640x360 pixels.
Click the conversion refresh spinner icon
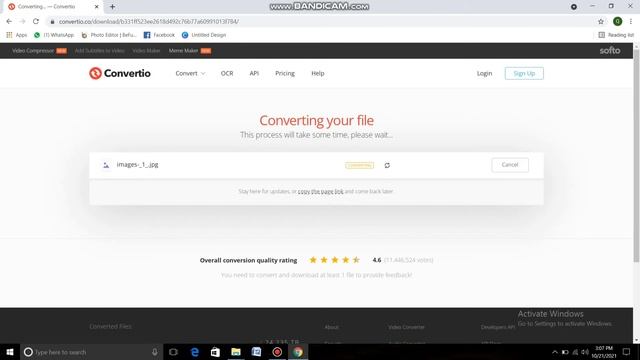[387, 165]
